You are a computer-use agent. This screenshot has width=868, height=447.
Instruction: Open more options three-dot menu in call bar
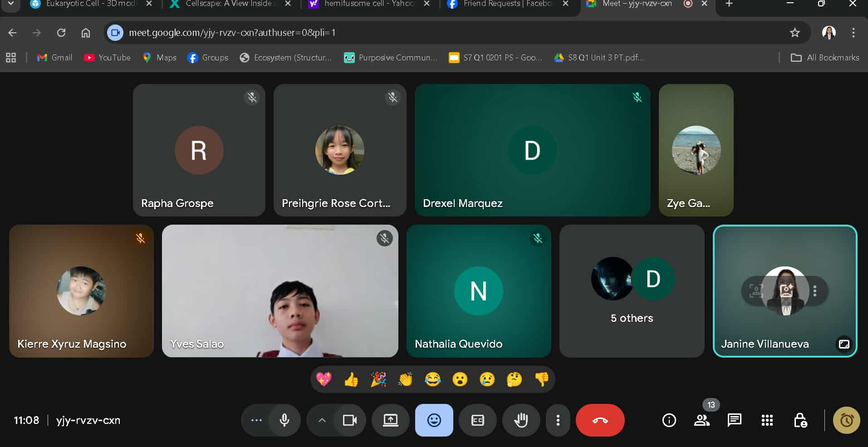[x=558, y=420]
